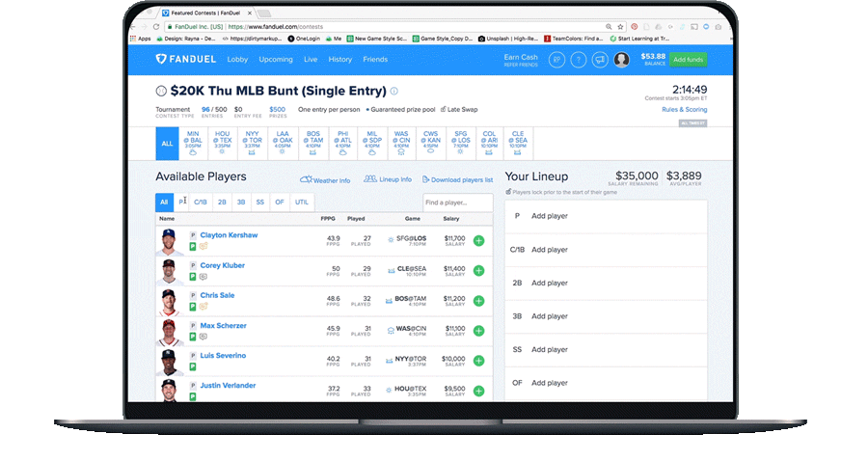Screen dimensions: 868x461
Task: Select the ALL games filter
Action: click(x=167, y=144)
